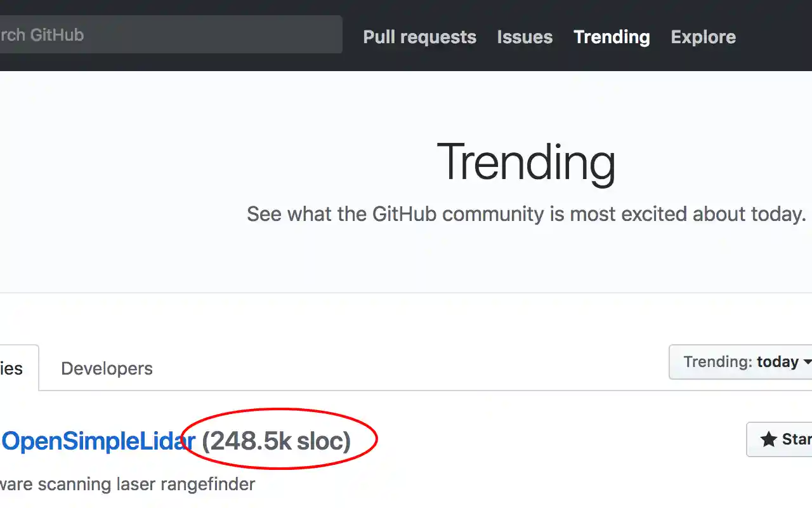This screenshot has width=812, height=508.
Task: Click the "See what the GitHub community" subtitle
Action: coord(526,214)
